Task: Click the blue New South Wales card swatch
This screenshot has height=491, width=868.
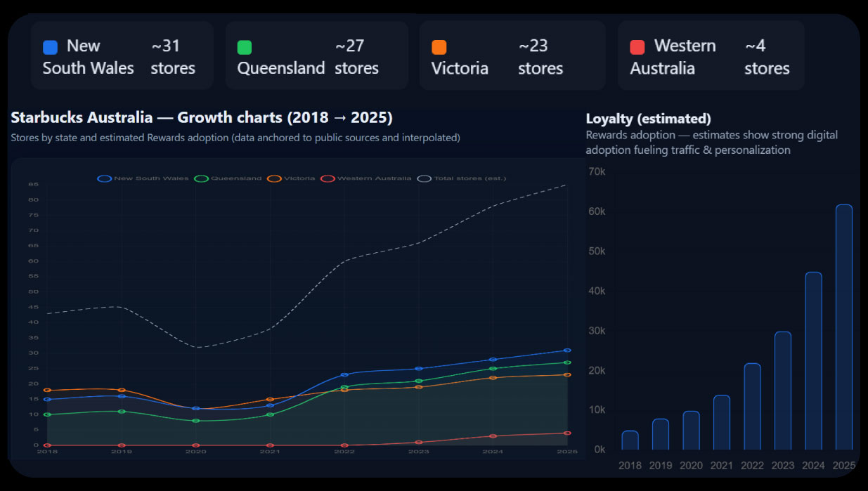Action: (50, 47)
